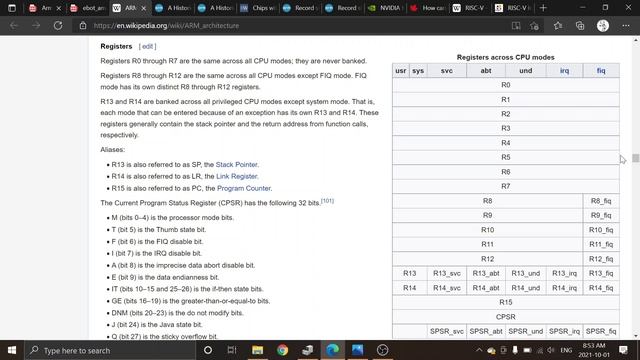
Task: Select the R12_fiq table cell
Action: coord(601,259)
